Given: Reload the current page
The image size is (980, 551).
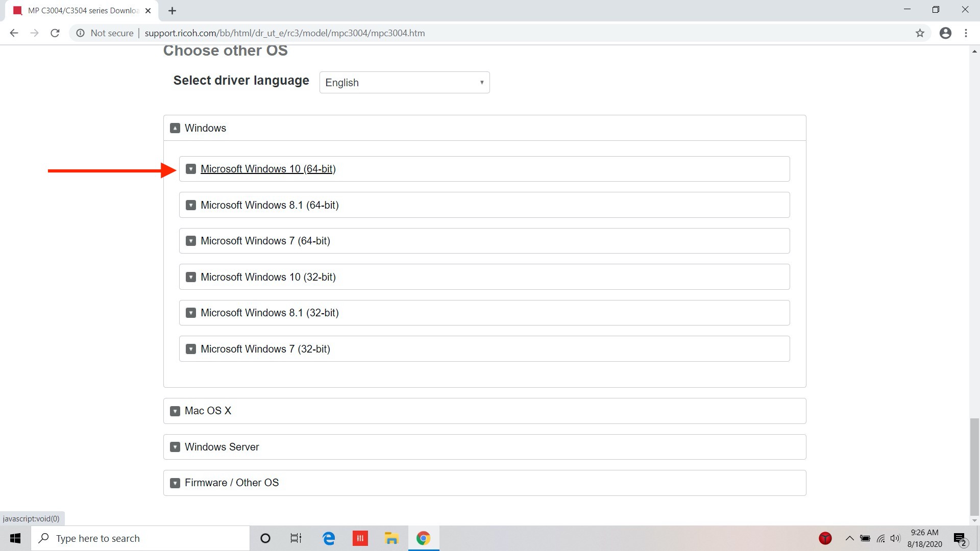Looking at the screenshot, I should 55,33.
